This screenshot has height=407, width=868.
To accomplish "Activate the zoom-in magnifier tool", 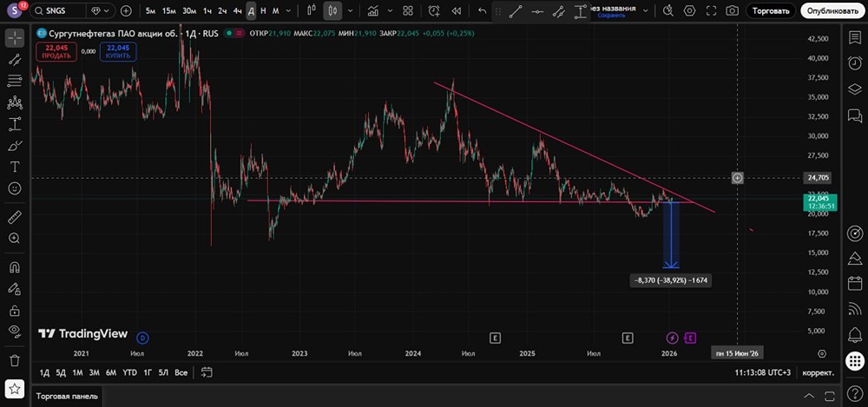I will pyautogui.click(x=15, y=238).
